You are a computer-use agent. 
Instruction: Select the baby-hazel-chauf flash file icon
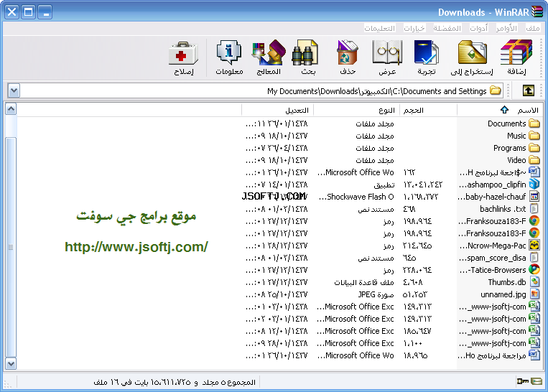(534, 196)
